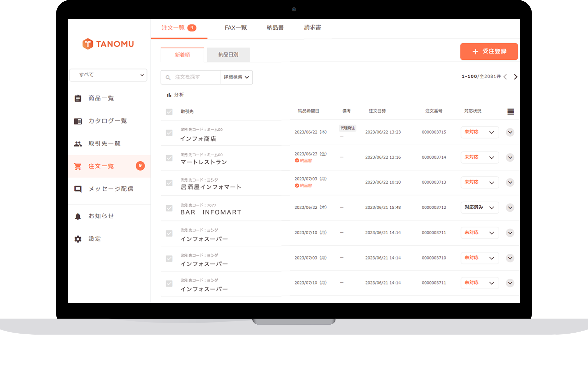Click the 注文日時 column header

pyautogui.click(x=377, y=111)
